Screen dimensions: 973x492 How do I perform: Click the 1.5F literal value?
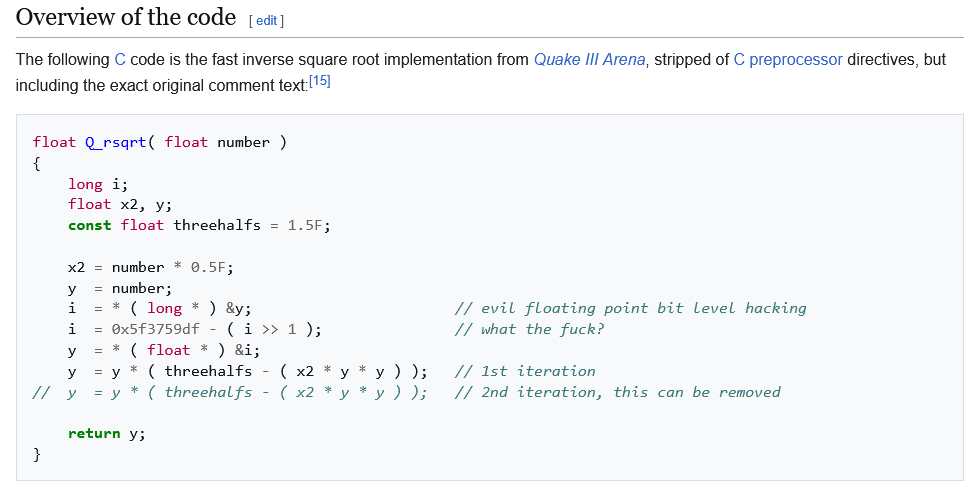305,225
